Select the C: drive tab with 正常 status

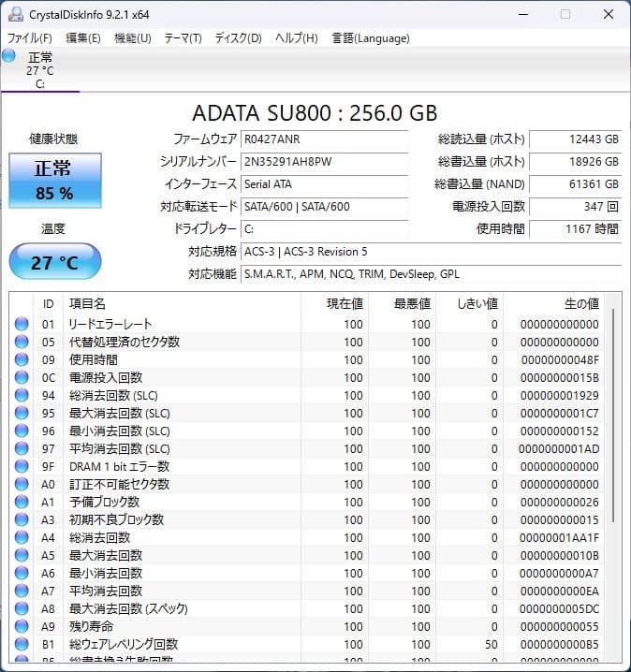coord(40,70)
